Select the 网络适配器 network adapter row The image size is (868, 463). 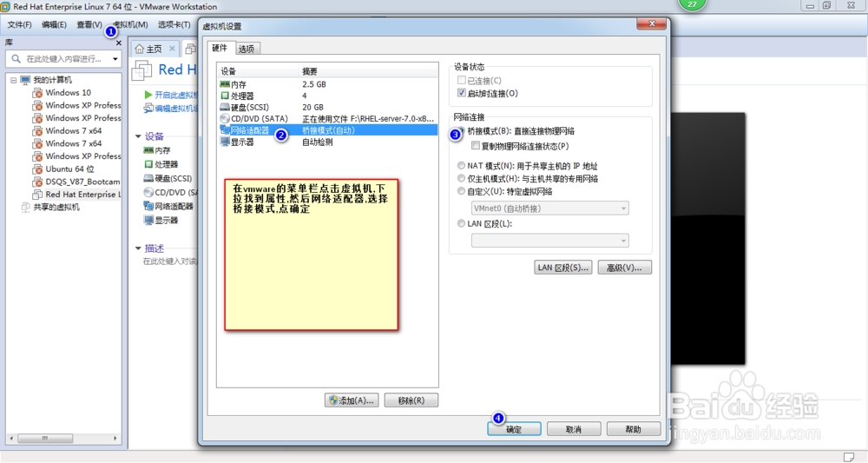(x=328, y=130)
